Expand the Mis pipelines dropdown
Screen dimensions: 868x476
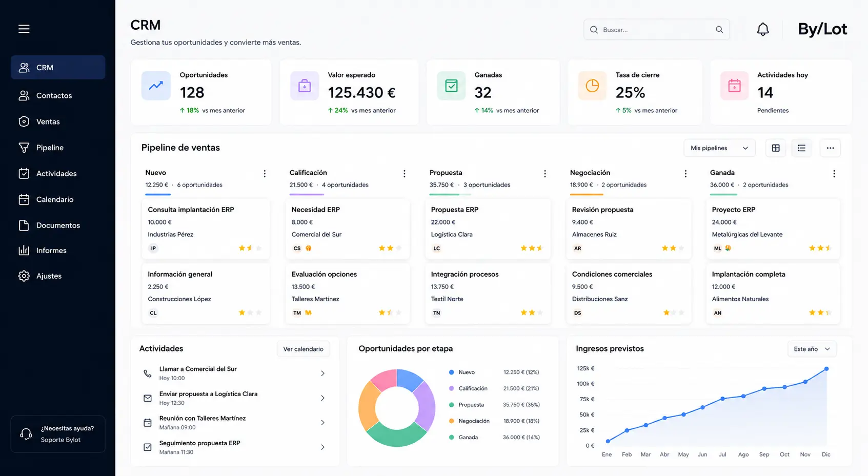point(719,148)
